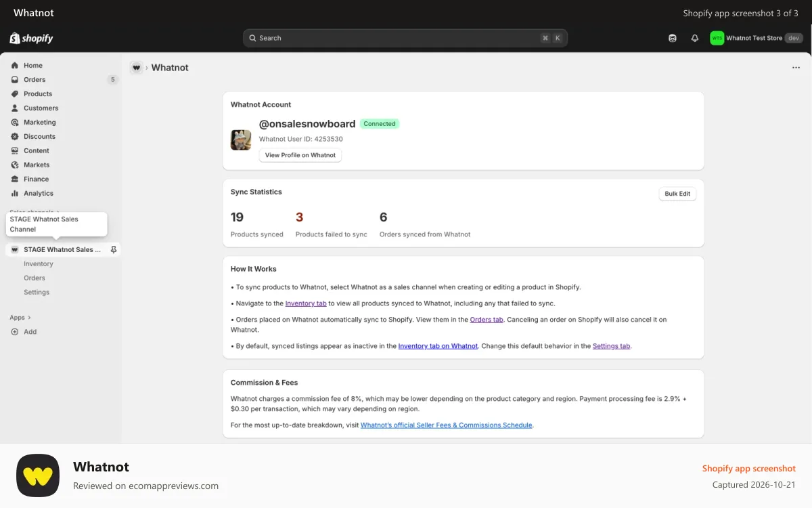
Task: Click View Profile on Whatnot button
Action: tap(300, 155)
